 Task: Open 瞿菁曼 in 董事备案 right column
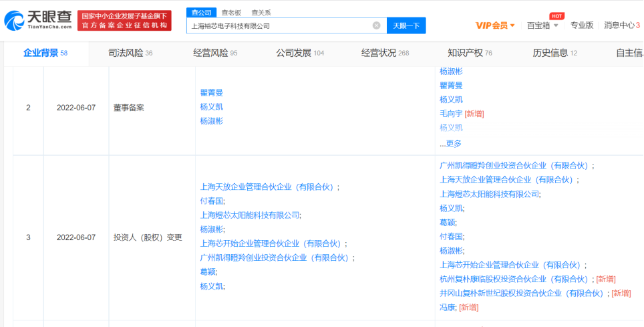(x=451, y=86)
